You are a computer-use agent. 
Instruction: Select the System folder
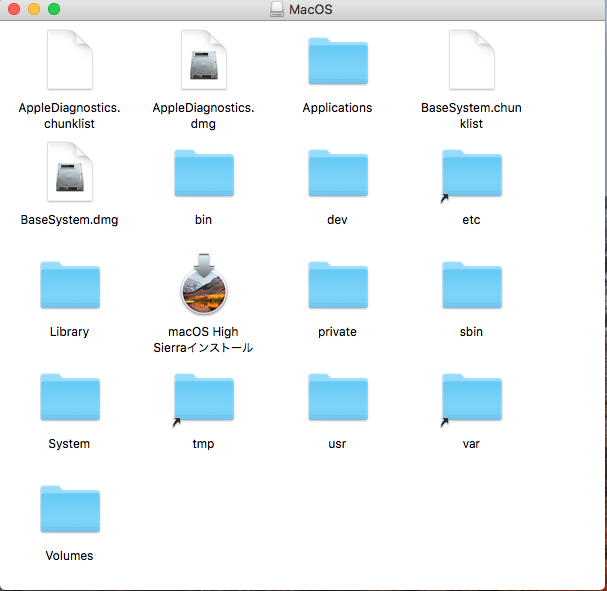pos(69,399)
